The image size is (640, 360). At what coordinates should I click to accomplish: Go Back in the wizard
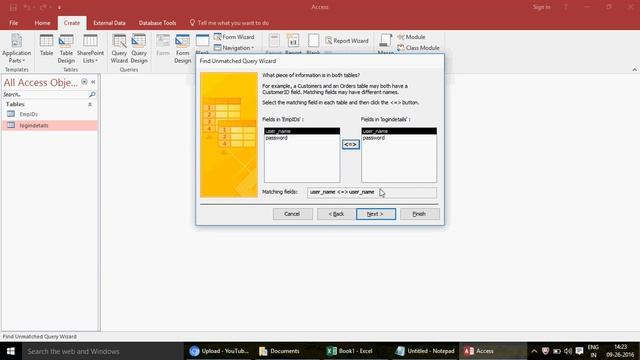pos(336,214)
